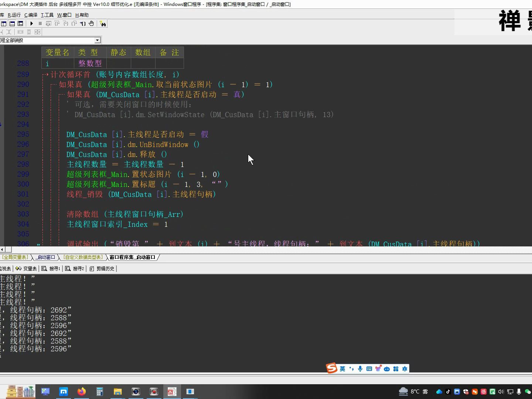Click the second window layout icon
This screenshot has width=532, height=399.
click(12, 23)
